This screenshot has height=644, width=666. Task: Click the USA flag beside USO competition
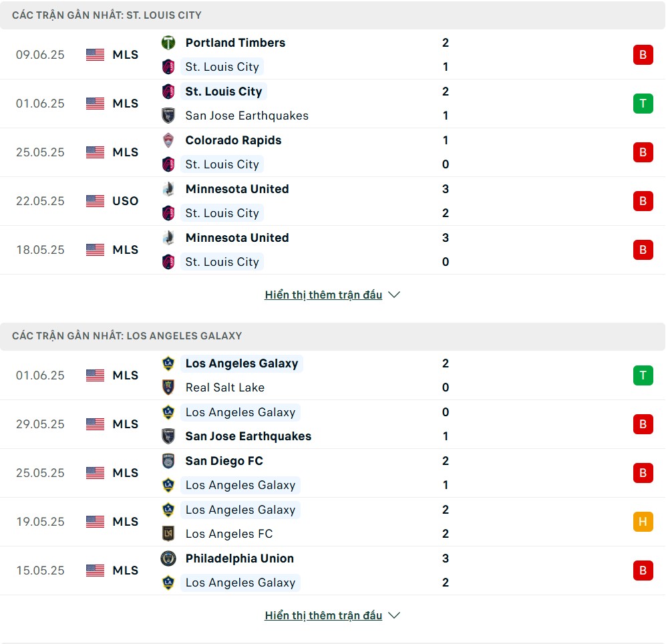click(95, 201)
